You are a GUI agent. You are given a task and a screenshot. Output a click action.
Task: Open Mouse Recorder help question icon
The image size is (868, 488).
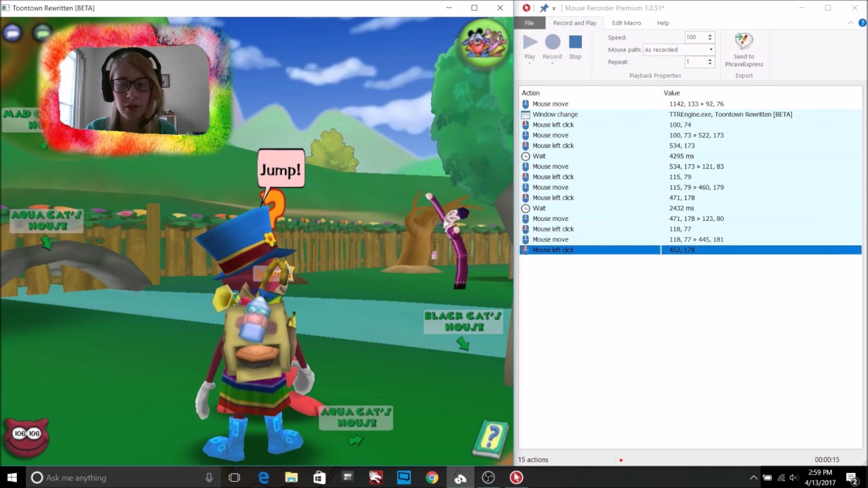coord(861,23)
